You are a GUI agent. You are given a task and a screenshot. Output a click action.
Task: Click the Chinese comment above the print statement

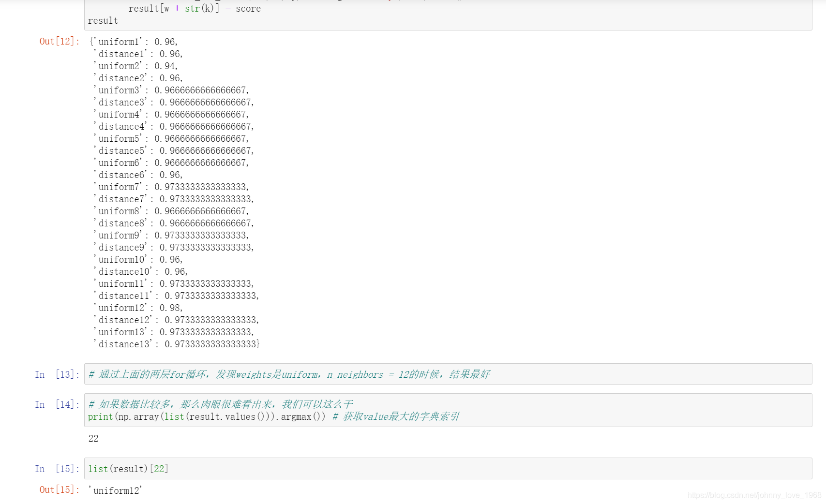click(221, 404)
